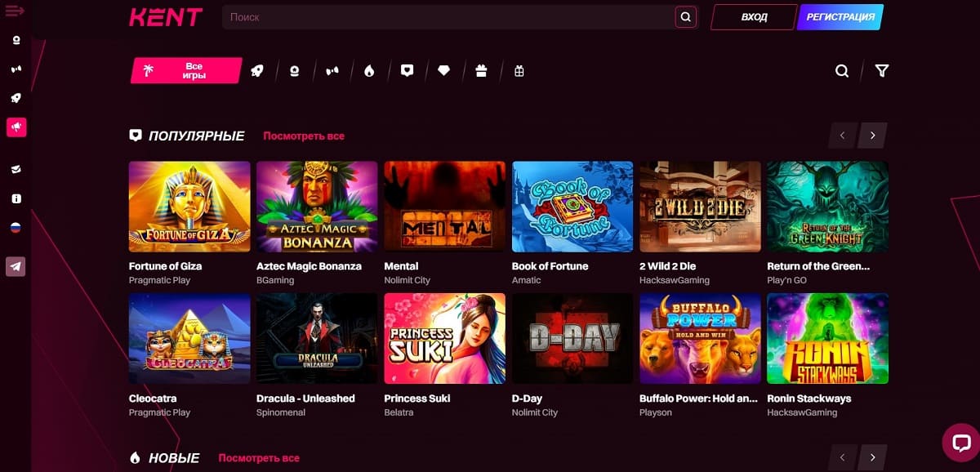This screenshot has width=980, height=472.
Task: Open Mental game thumbnail
Action: coord(445,207)
